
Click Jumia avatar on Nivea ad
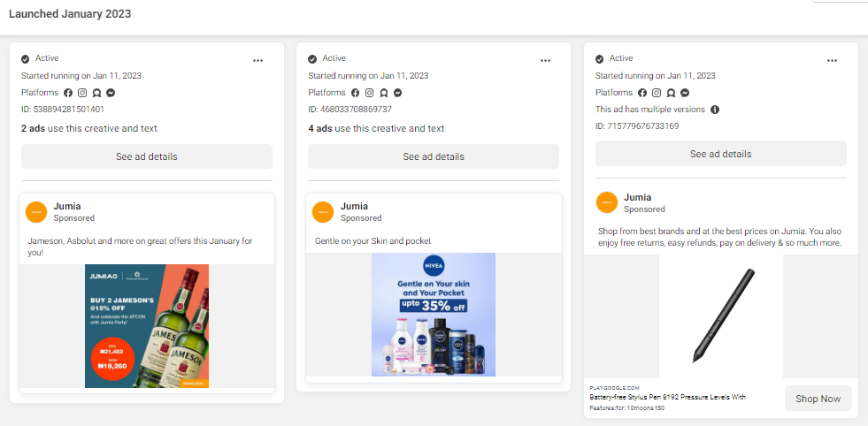323,212
